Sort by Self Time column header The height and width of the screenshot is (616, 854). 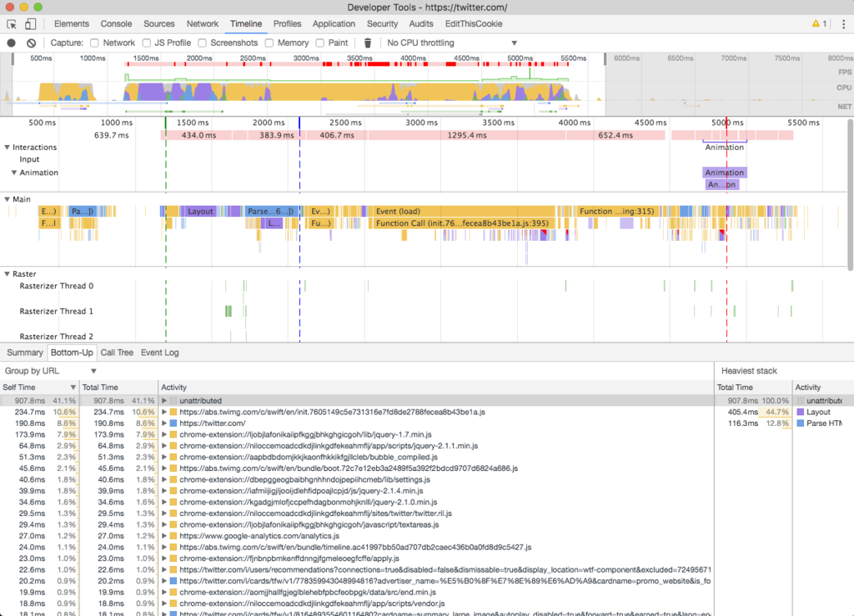click(x=39, y=388)
